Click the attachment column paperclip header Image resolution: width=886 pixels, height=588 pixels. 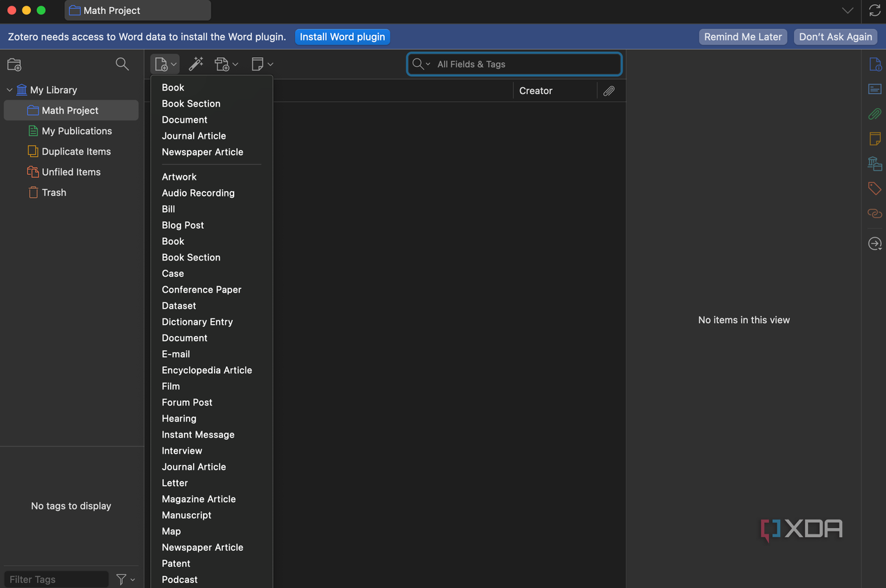pyautogui.click(x=609, y=91)
